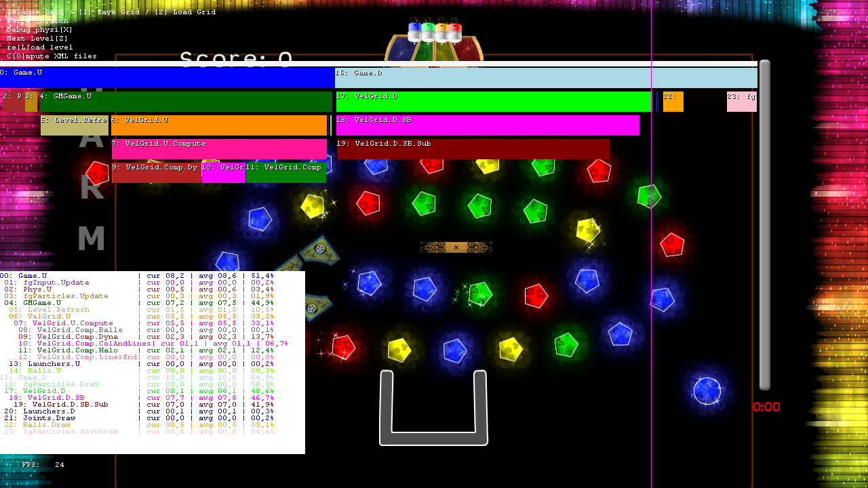This screenshot has height=488, width=868.
Task: Click the khaki '5: Level.Refre' profiler bar
Action: click(75, 125)
